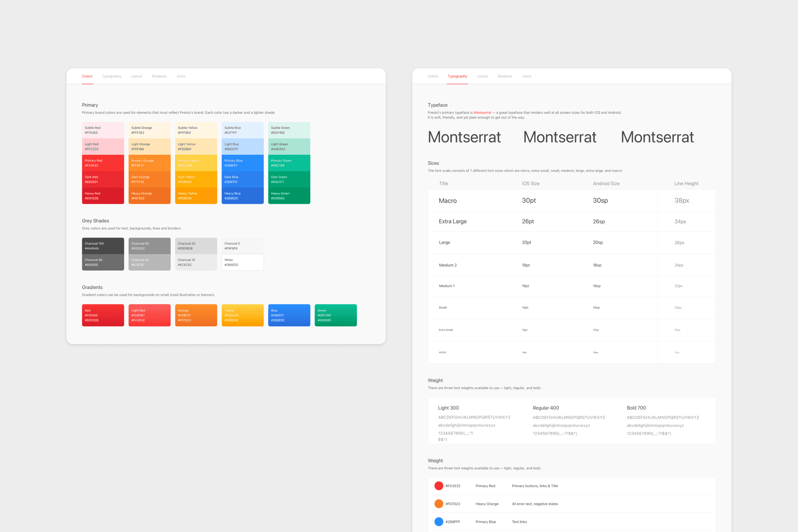Open Typography tab in left panel

[x=111, y=76]
